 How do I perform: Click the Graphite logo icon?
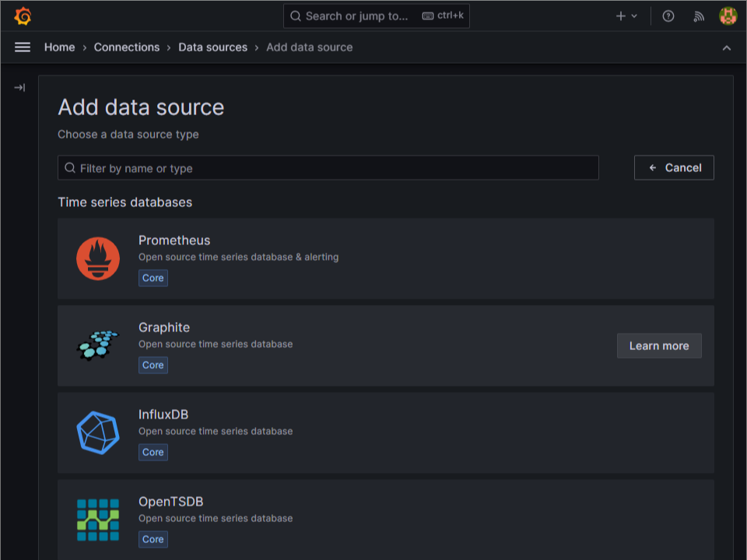[98, 345]
